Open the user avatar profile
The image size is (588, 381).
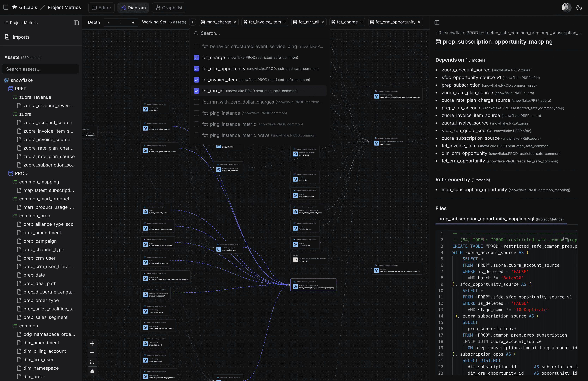tap(566, 7)
